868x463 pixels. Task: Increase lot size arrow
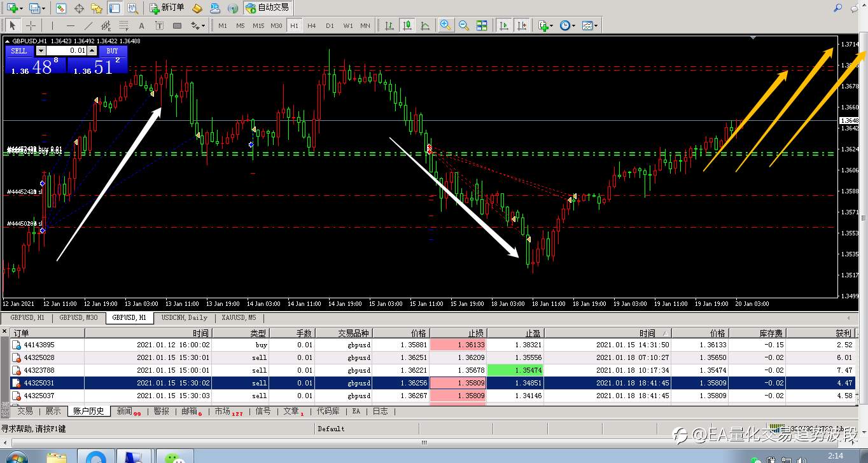coord(92,51)
